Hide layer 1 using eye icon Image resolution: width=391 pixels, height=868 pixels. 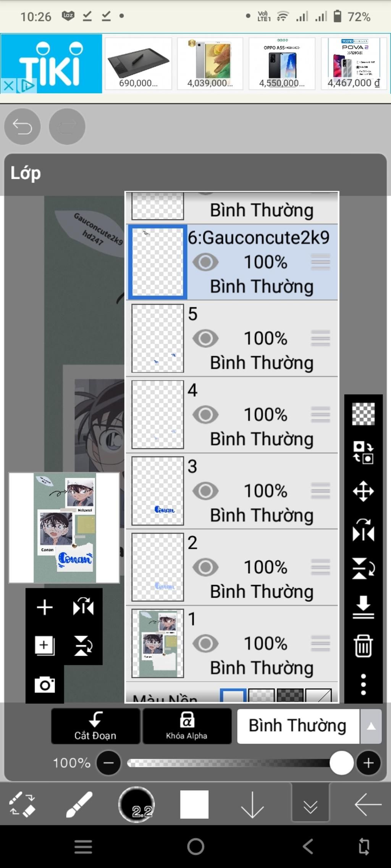coord(205,643)
